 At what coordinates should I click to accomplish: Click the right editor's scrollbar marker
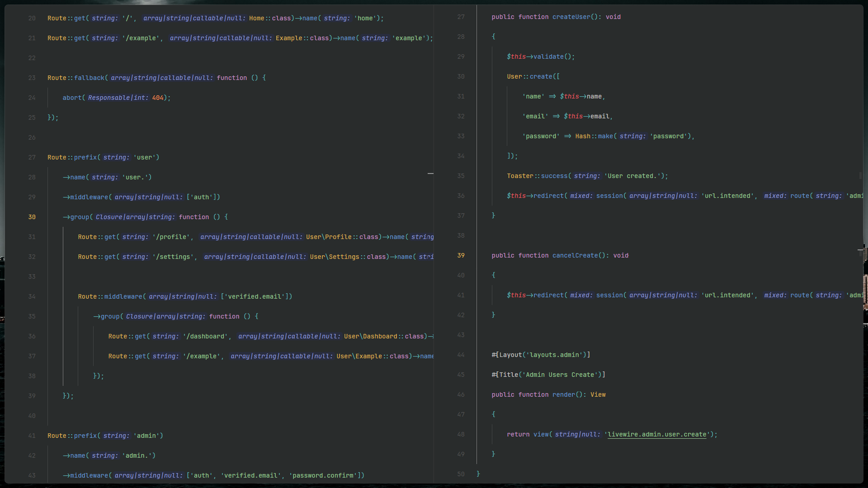[860, 249]
